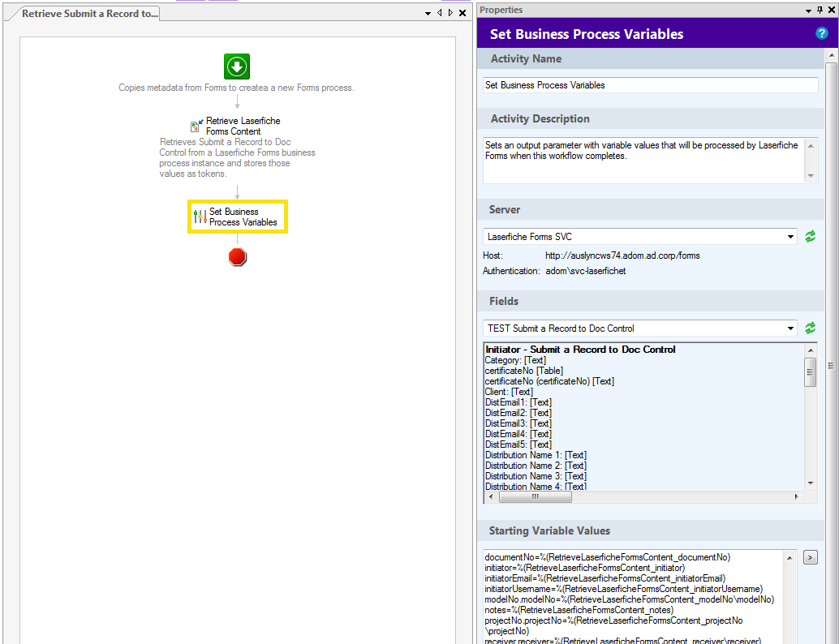839x644 pixels.
Task: Click into Starting Variable Values text area
Action: click(634, 596)
